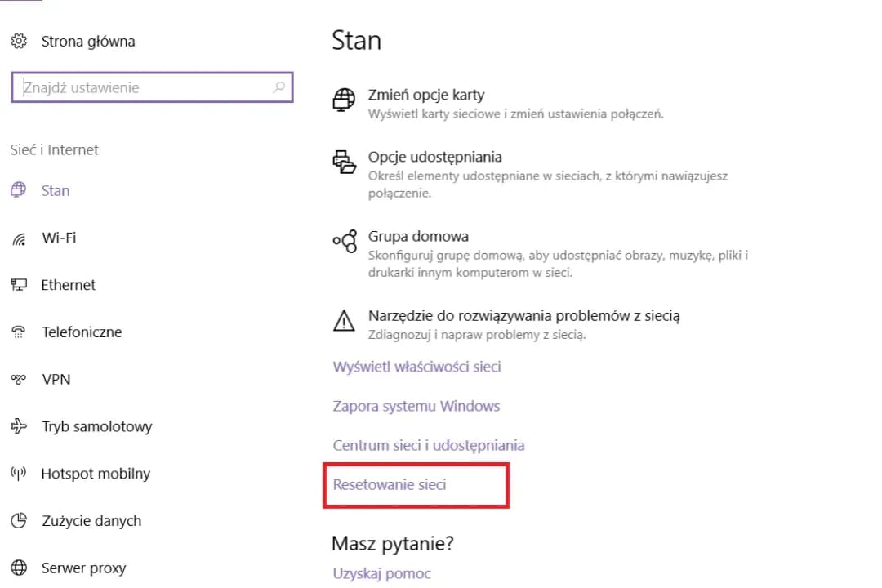Open Wyświetl właściwości sieci
Viewport: 882px width, 588px height.
point(416,367)
